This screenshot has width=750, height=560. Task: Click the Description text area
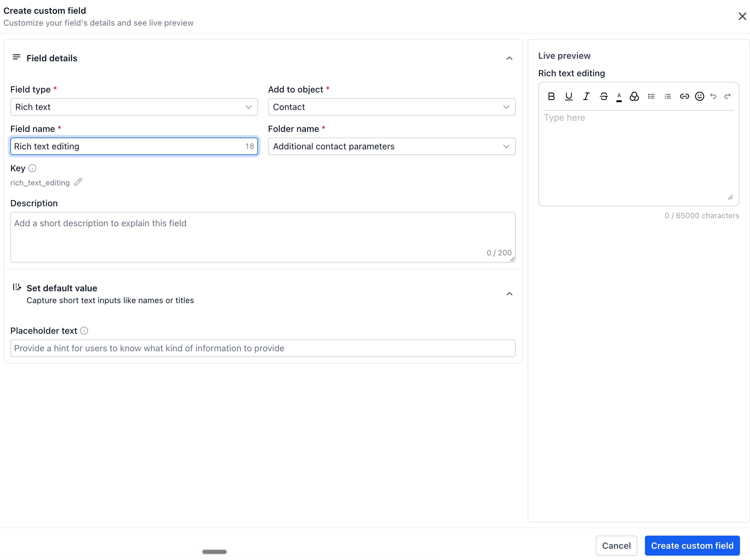click(x=263, y=237)
